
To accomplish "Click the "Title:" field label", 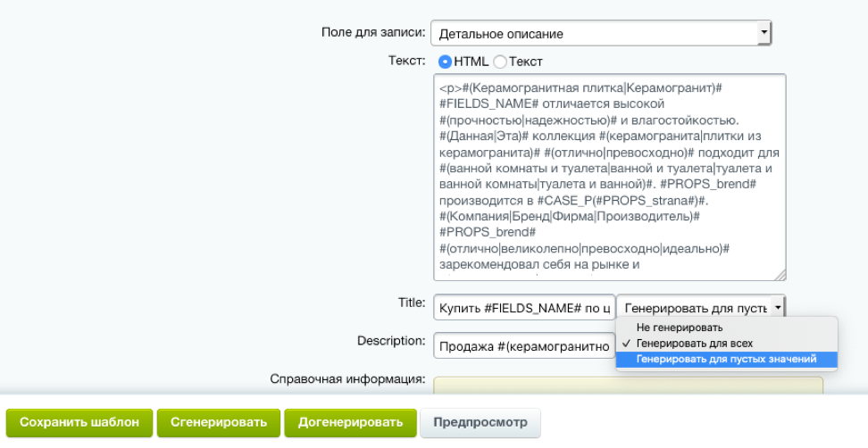I will (411, 303).
